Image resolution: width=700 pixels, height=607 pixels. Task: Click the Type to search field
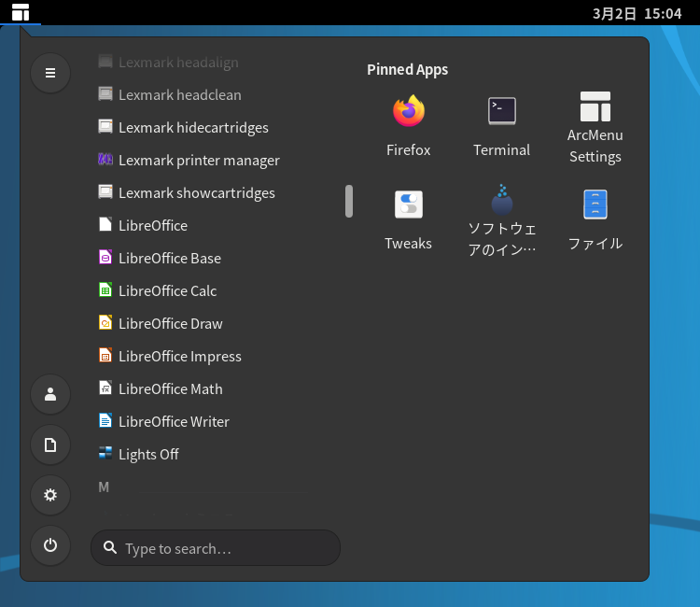[216, 548]
